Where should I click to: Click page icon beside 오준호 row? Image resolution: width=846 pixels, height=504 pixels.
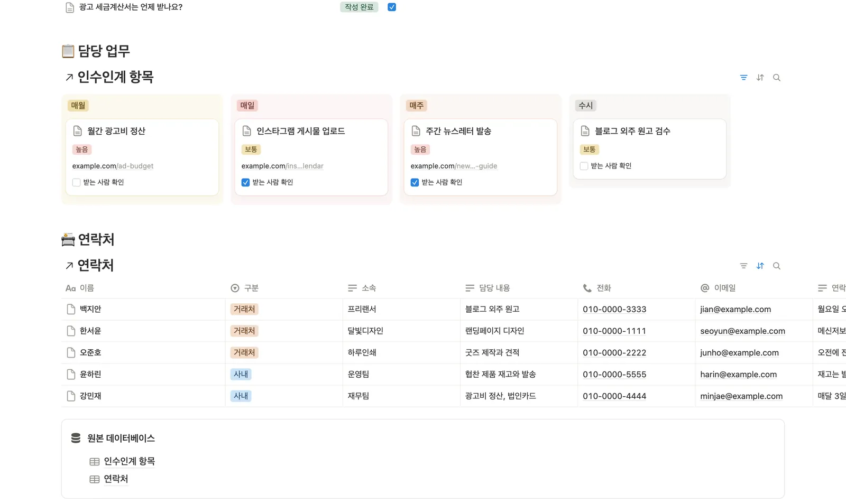71,352
